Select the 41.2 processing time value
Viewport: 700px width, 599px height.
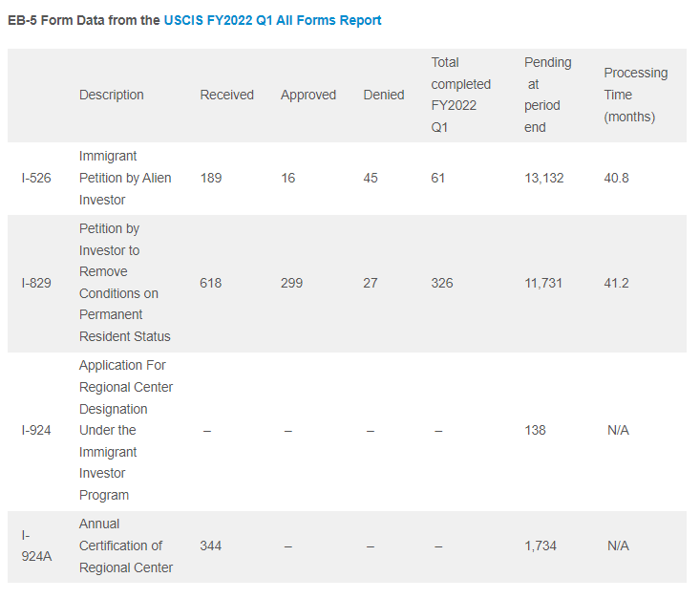tap(616, 283)
